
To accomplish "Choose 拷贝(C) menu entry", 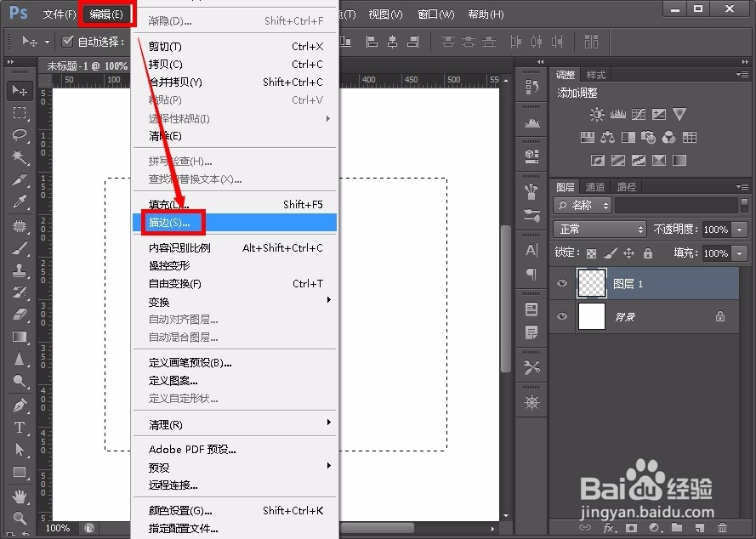I will click(235, 65).
